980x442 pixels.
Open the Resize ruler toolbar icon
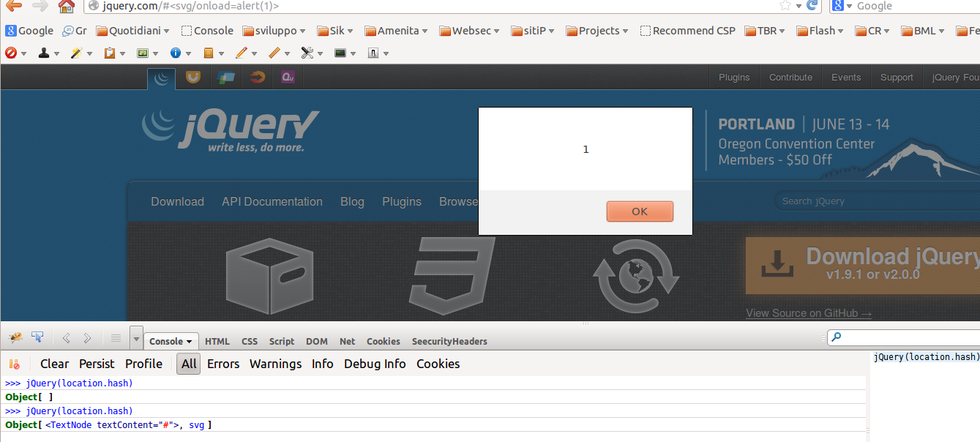[x=274, y=53]
